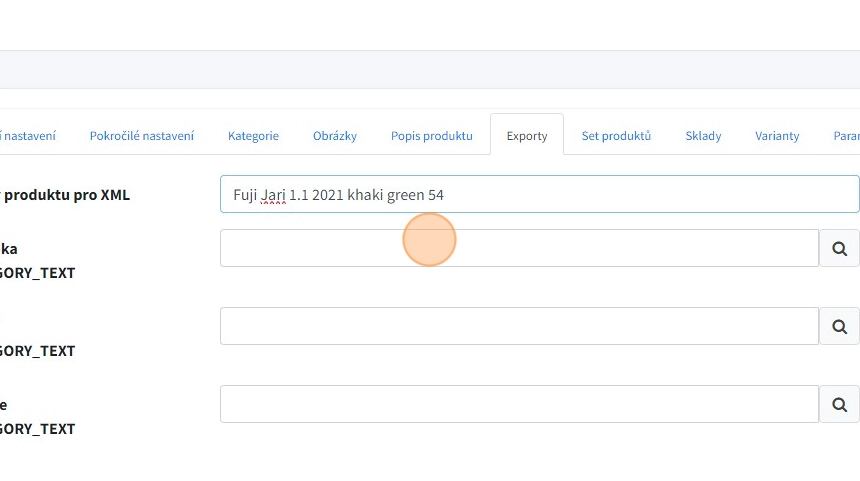The width and height of the screenshot is (860, 481).
Task: Select the partially visible Param tab on the right
Action: pyautogui.click(x=845, y=136)
